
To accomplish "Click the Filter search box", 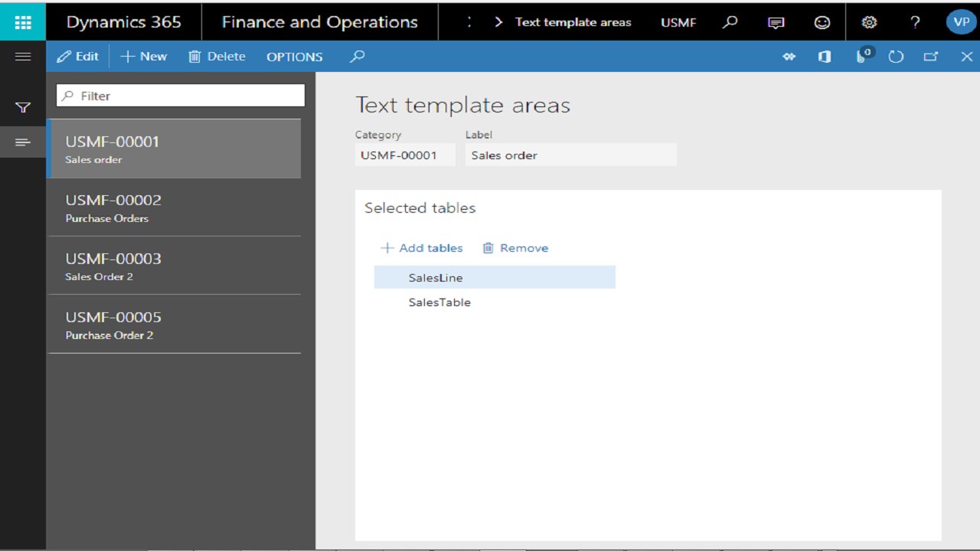I will 181,96.
